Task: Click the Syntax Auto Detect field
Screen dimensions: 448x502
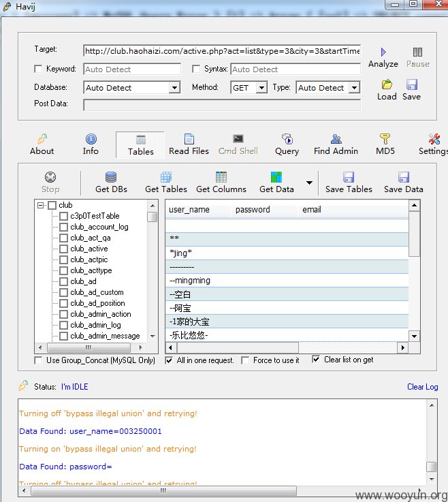Action: pyautogui.click(x=295, y=69)
